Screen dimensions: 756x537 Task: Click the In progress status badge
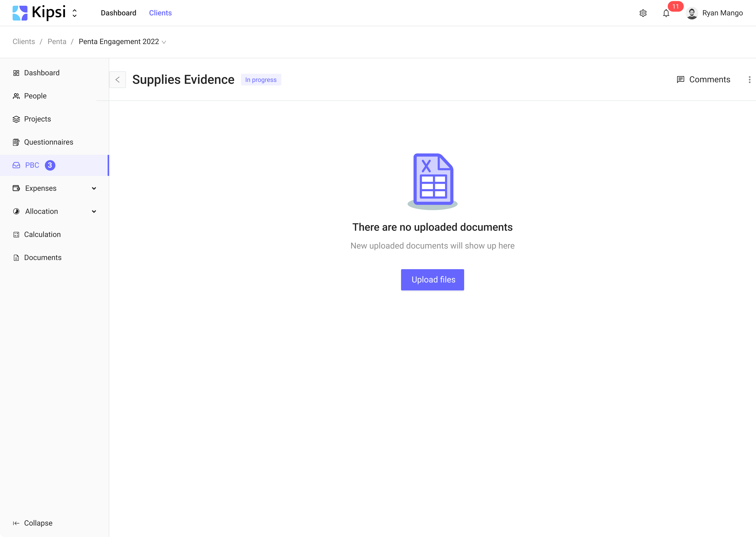(261, 80)
